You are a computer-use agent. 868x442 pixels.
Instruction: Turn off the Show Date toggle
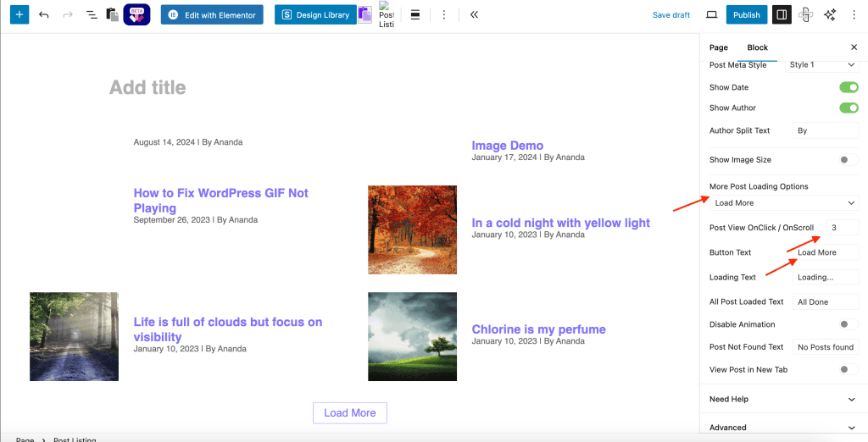849,87
